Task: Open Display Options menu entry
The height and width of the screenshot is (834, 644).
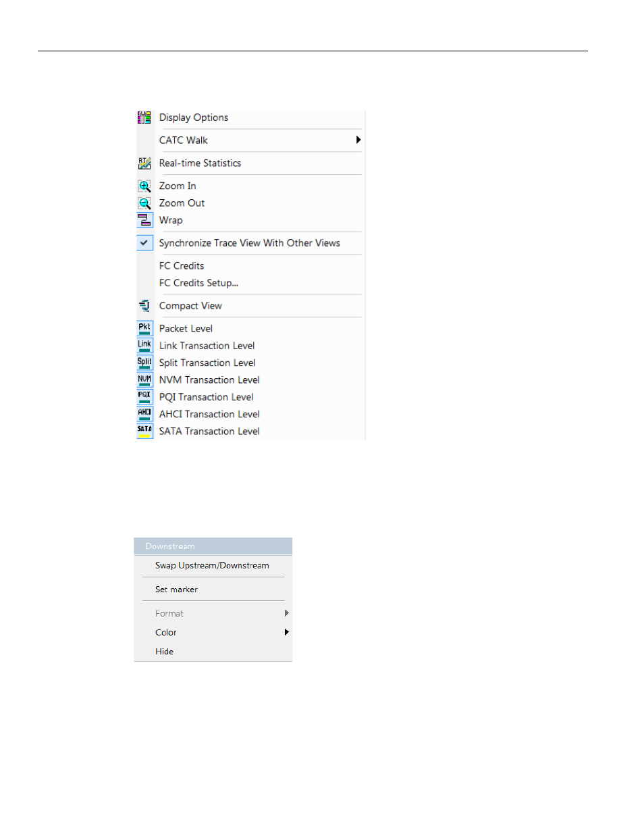Action: tap(194, 118)
